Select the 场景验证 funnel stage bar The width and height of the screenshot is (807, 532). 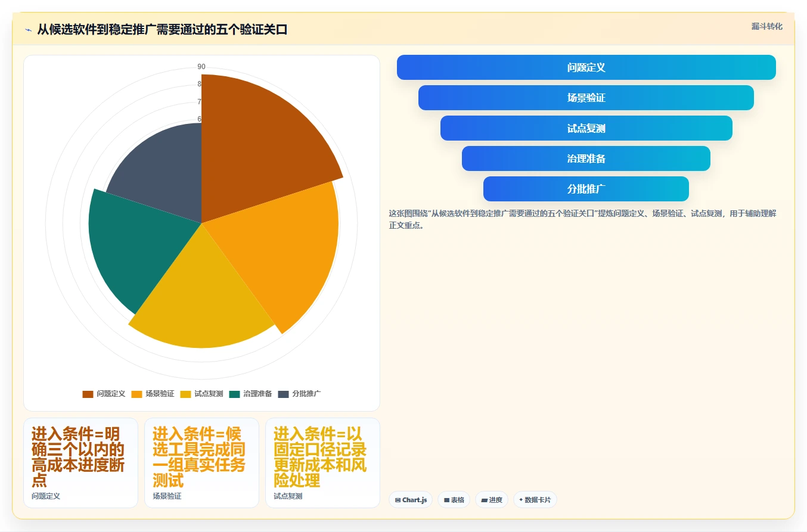pyautogui.click(x=586, y=98)
